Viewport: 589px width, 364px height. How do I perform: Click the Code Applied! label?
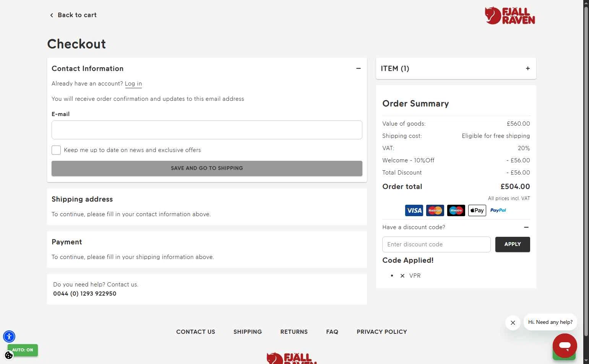(408, 260)
